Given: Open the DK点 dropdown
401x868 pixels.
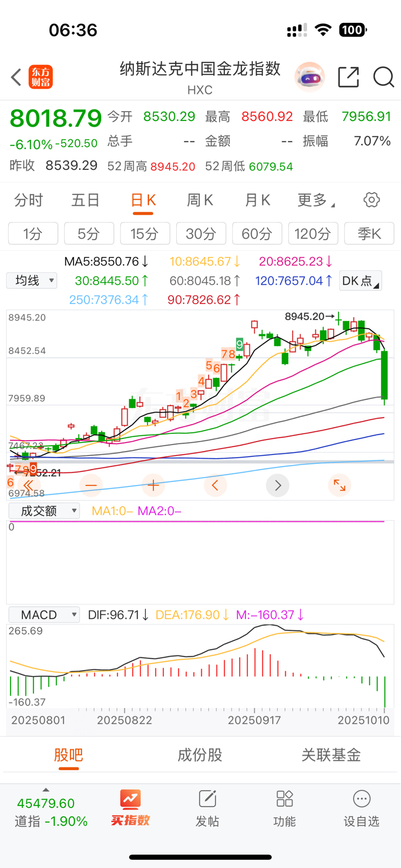Looking at the screenshot, I should pyautogui.click(x=360, y=280).
